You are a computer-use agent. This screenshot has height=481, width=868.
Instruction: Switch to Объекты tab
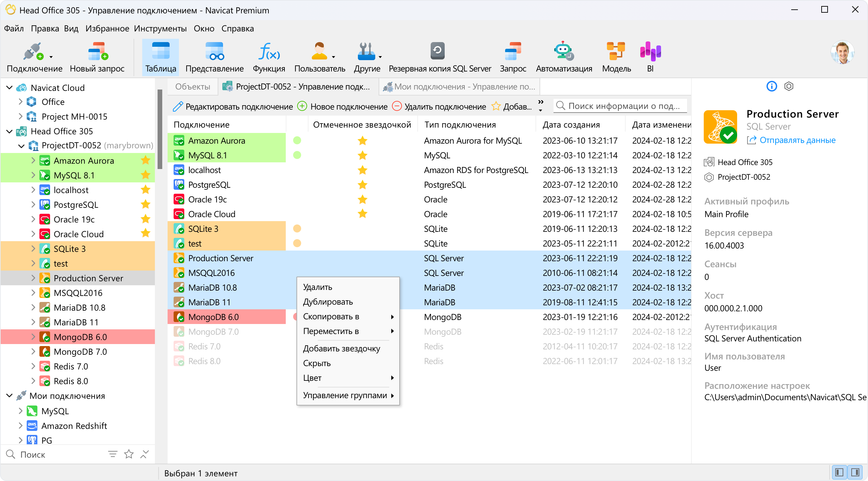coord(192,87)
